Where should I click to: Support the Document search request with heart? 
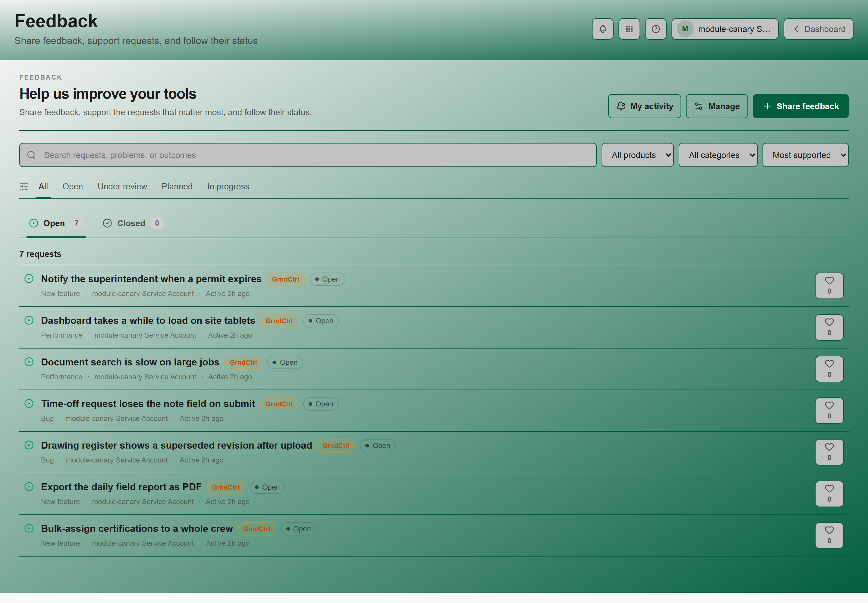(829, 369)
